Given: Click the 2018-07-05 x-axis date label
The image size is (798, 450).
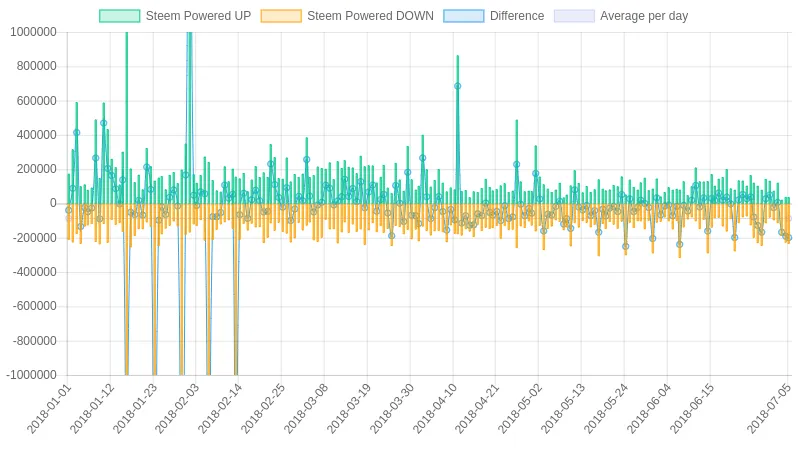Looking at the screenshot, I should click(770, 409).
